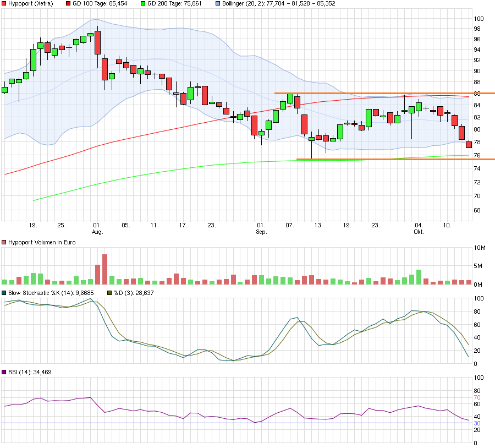Click the upper orange resistance line near 86

[384, 94]
